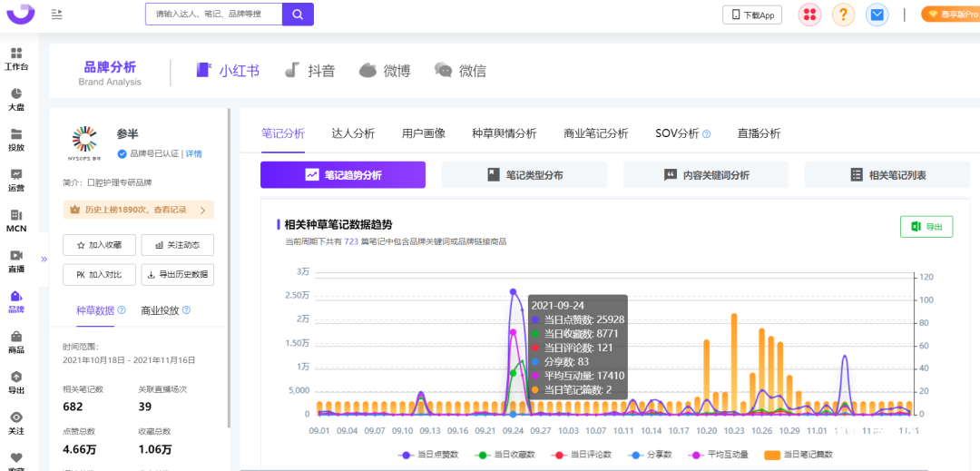The image size is (980, 471).
Task: Open the menu collapse icon beside logo
Action: pyautogui.click(x=57, y=14)
